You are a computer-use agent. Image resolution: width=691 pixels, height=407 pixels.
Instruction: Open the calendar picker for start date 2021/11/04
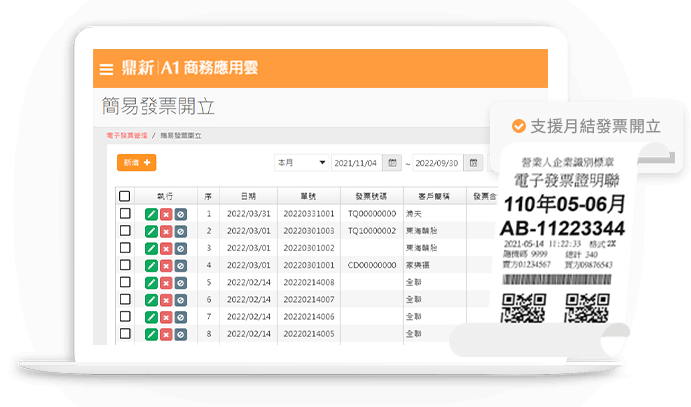pos(393,163)
